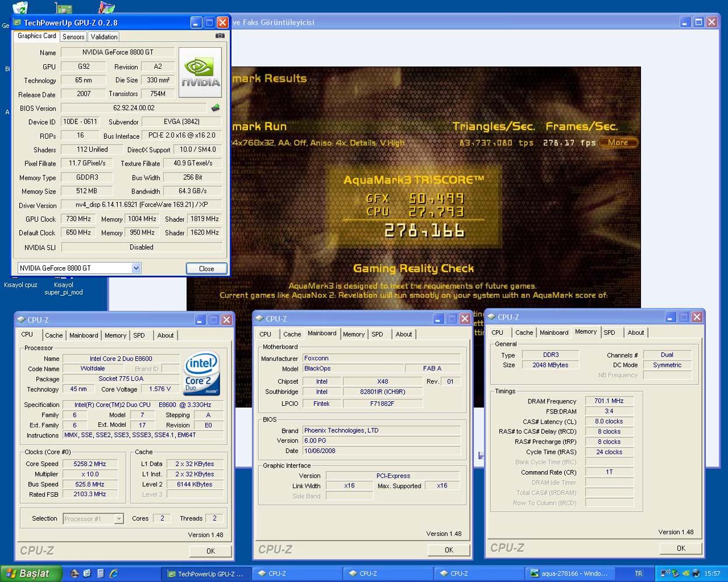Click the Core Voltage 1.576 V value
The width and height of the screenshot is (728, 582).
(x=160, y=389)
